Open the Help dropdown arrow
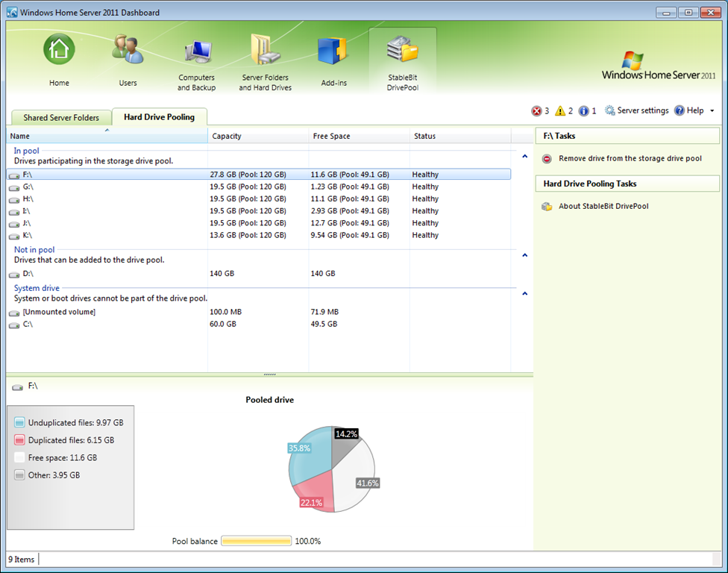Image resolution: width=728 pixels, height=573 pixels. coord(712,110)
